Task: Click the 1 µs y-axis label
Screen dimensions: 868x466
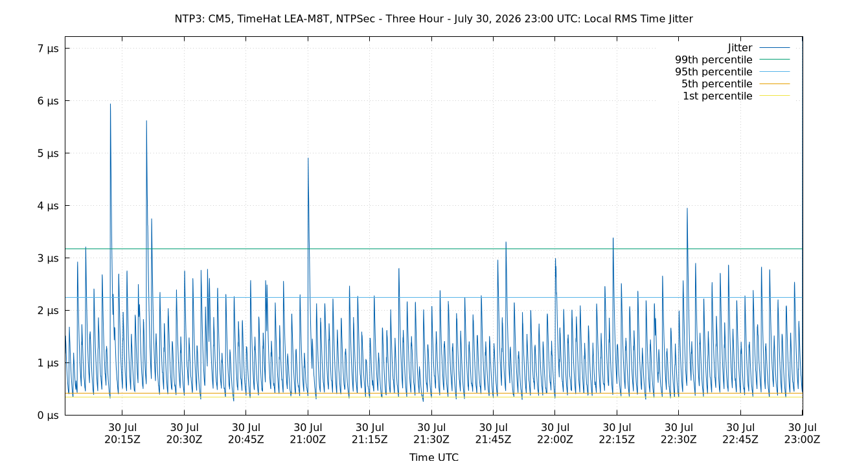Action: point(47,363)
